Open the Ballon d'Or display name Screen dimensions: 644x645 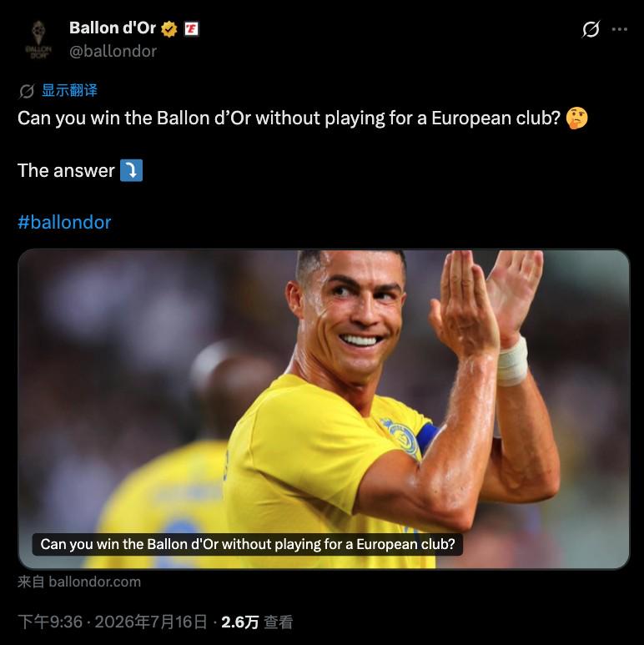tap(113, 28)
